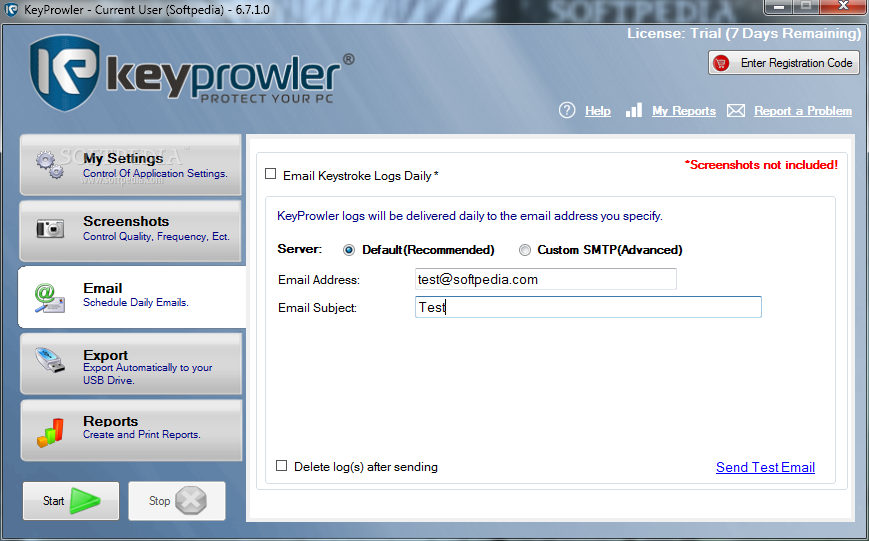Click the Help question mark icon

coord(566,110)
